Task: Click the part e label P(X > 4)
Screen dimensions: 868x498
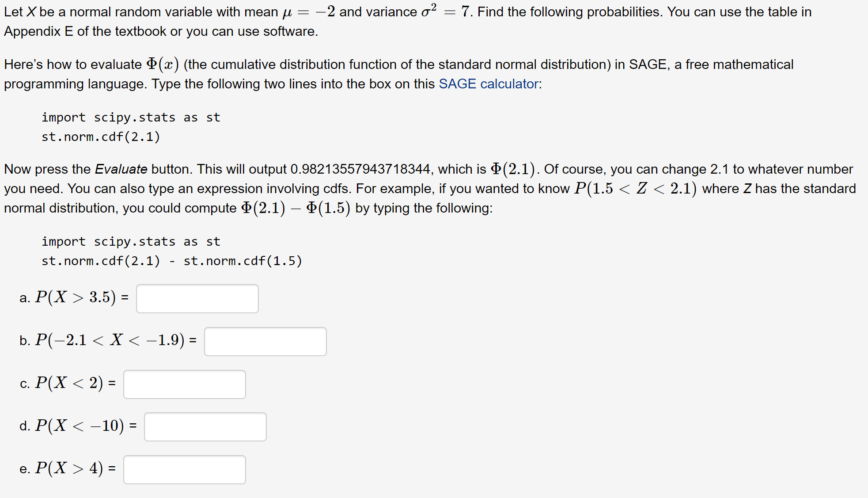Action: point(69,468)
